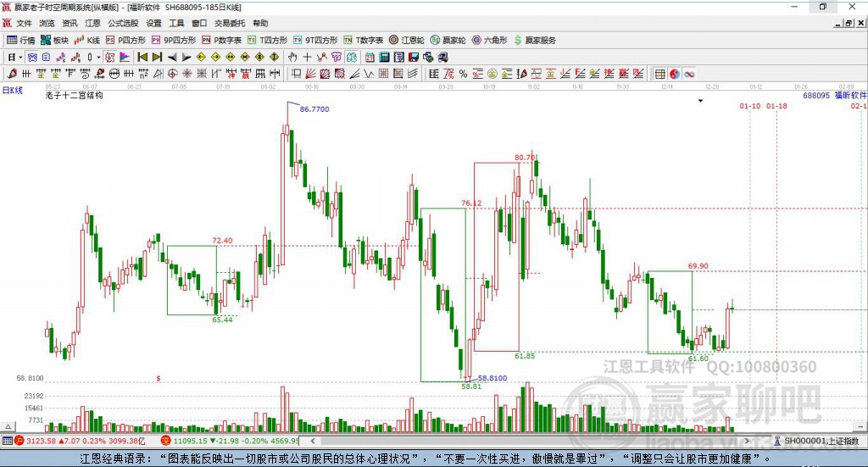Viewport: 868px width, 467px height.
Task: Click the 老子十二宫结构 indicator label
Action: [x=75, y=95]
